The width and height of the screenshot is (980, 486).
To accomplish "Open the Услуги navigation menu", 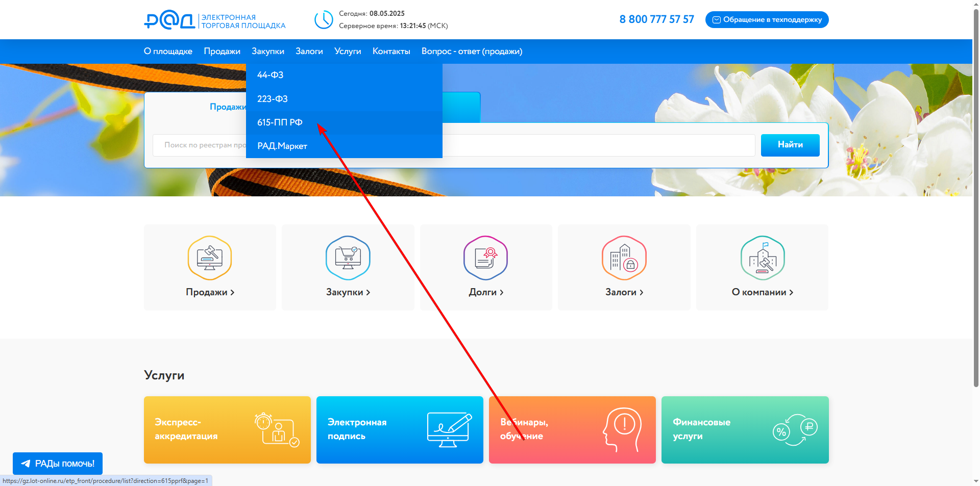I will click(x=348, y=51).
